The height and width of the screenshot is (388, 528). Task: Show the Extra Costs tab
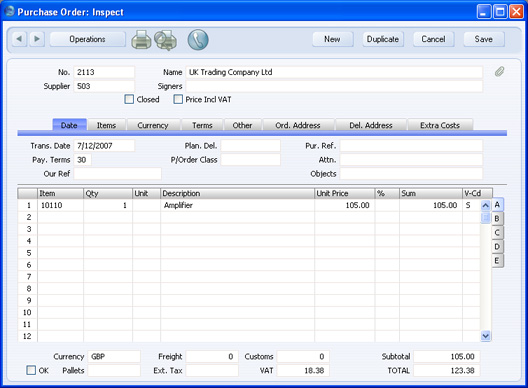point(440,125)
